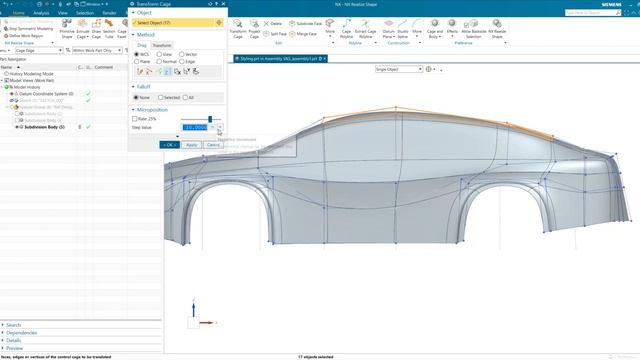Tick the Rate 25% checkbox
This screenshot has width=640, height=360.
tap(135, 119)
